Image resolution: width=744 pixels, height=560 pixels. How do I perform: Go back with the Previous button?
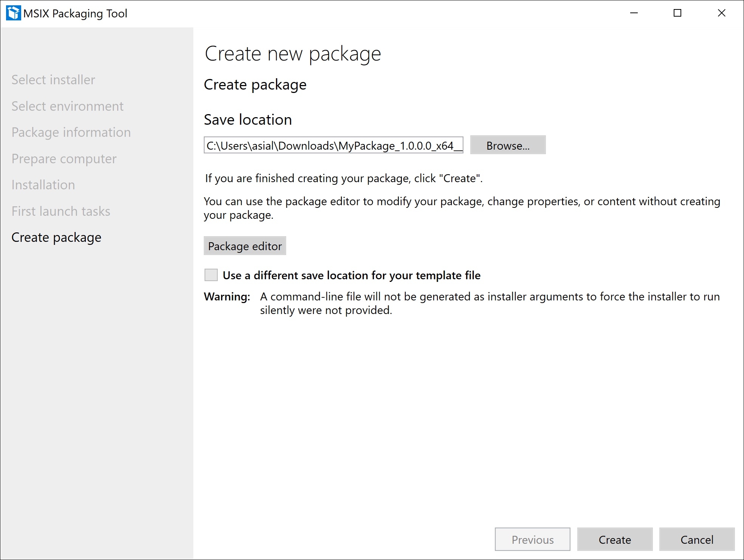(x=532, y=540)
